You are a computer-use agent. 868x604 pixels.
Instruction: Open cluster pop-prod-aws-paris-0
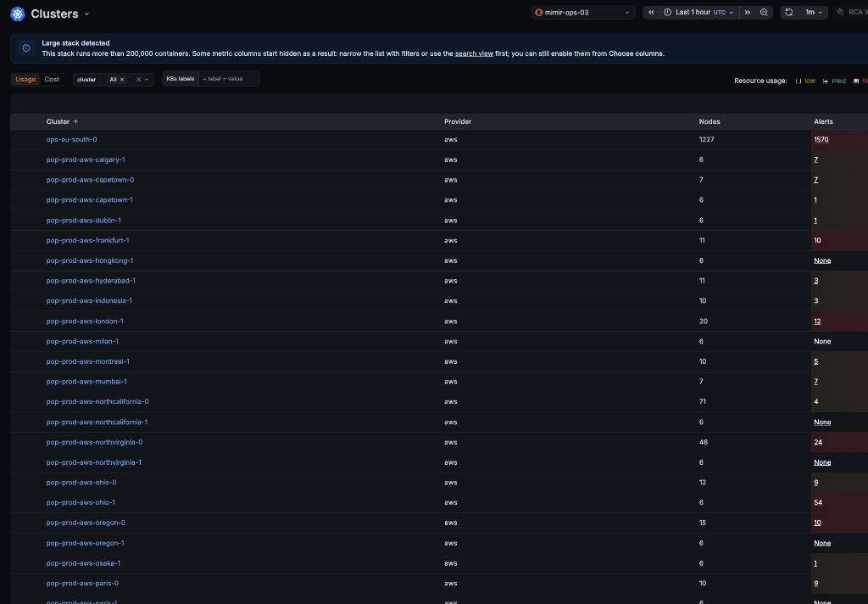[x=82, y=583]
